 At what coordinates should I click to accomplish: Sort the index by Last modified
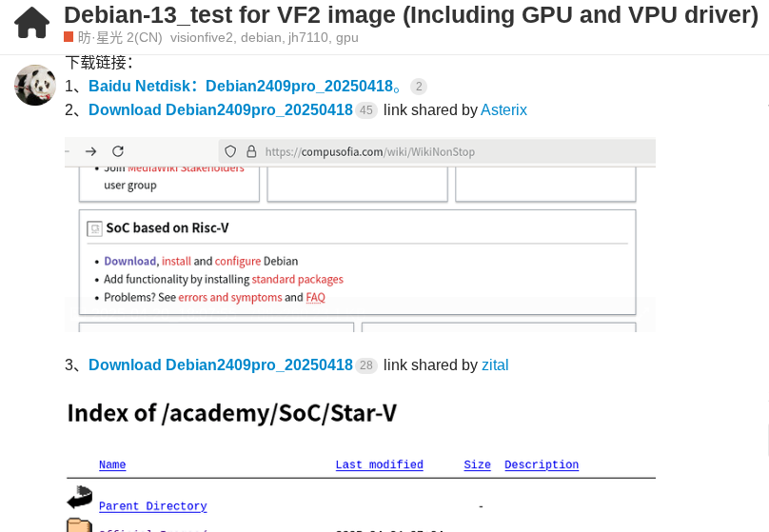pos(379,465)
